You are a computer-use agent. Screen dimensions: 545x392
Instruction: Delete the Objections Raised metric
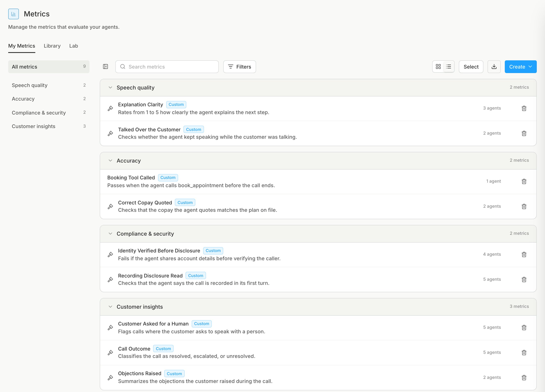click(x=524, y=378)
